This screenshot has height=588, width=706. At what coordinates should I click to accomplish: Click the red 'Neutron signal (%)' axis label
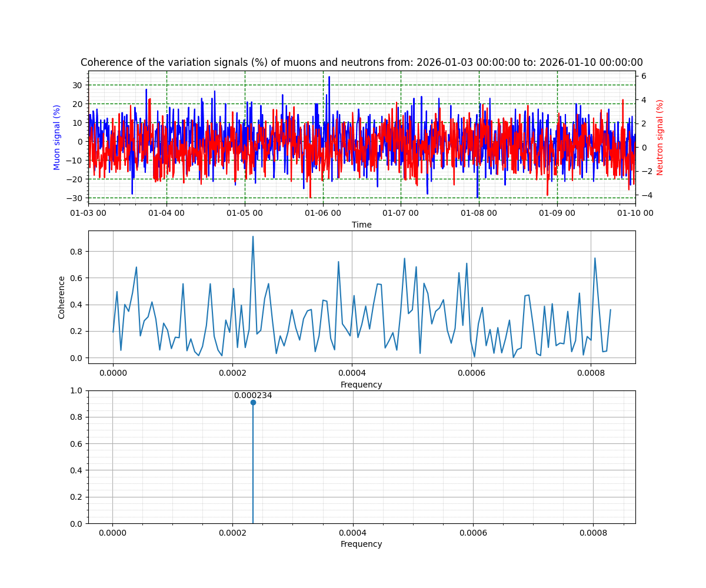[x=660, y=137]
